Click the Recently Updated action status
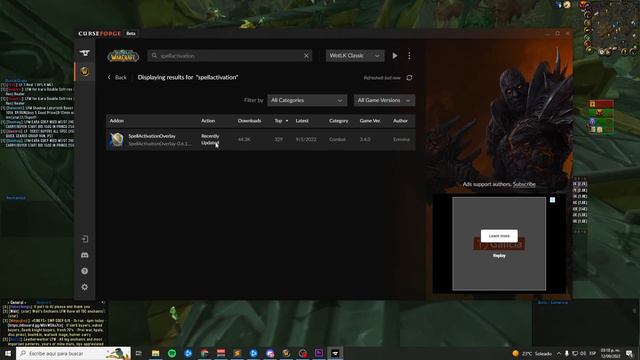640x360 pixels. (210, 140)
